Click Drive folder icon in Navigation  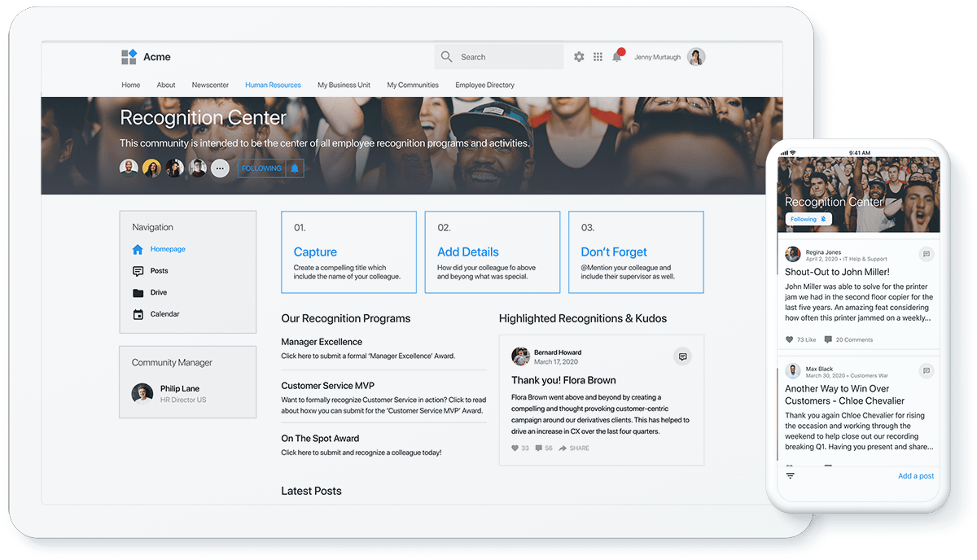(138, 293)
